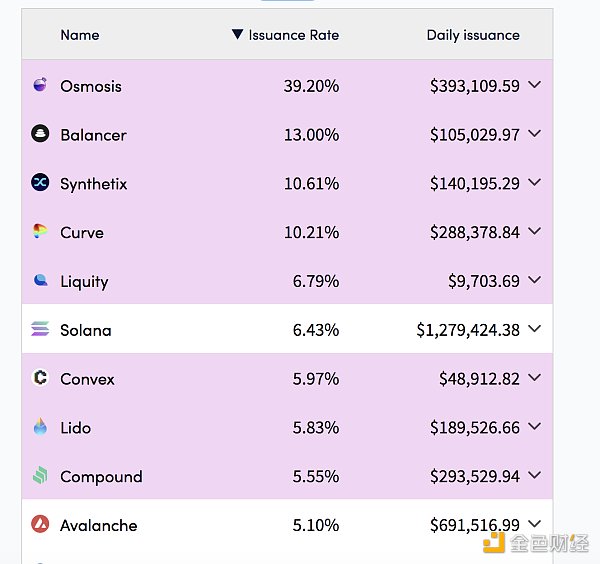Expand the Curve row chevron

tap(535, 232)
